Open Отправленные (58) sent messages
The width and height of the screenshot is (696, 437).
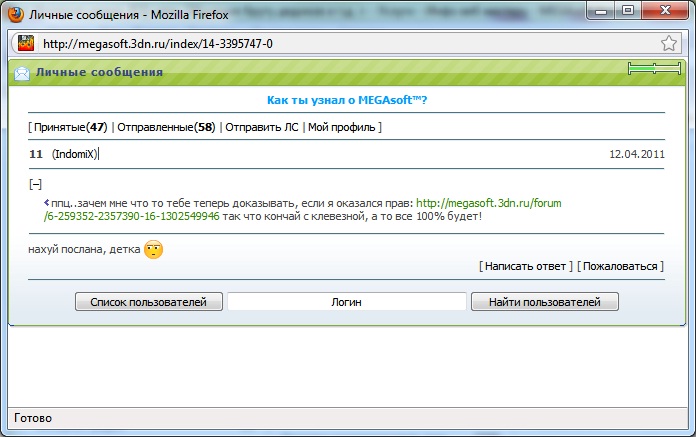click(x=166, y=127)
